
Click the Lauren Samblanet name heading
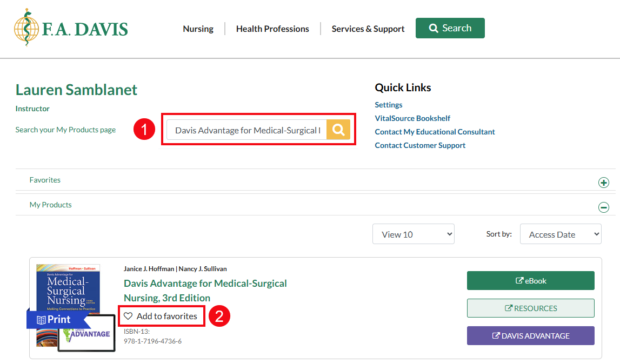click(76, 90)
